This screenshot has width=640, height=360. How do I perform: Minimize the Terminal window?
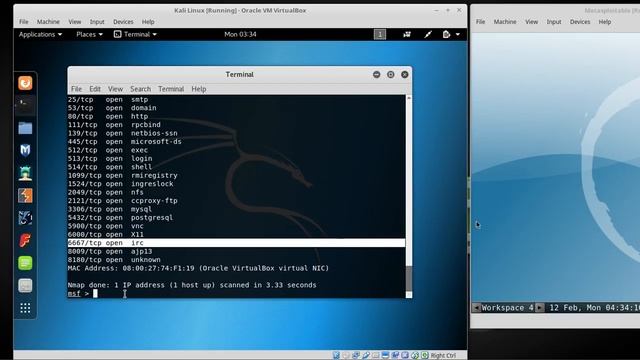[x=376, y=74]
